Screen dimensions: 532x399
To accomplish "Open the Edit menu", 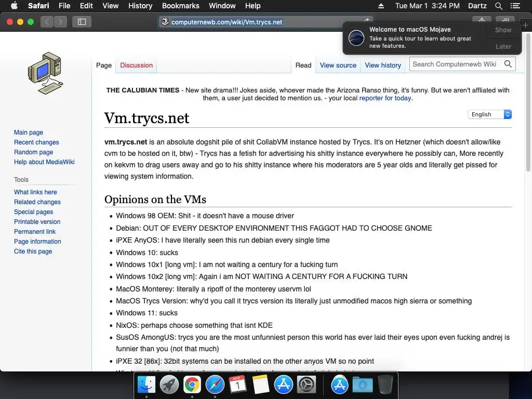I will point(86,6).
